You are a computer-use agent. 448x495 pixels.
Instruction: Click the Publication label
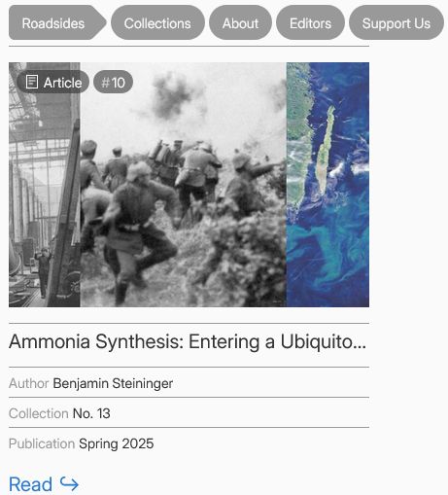click(x=42, y=443)
